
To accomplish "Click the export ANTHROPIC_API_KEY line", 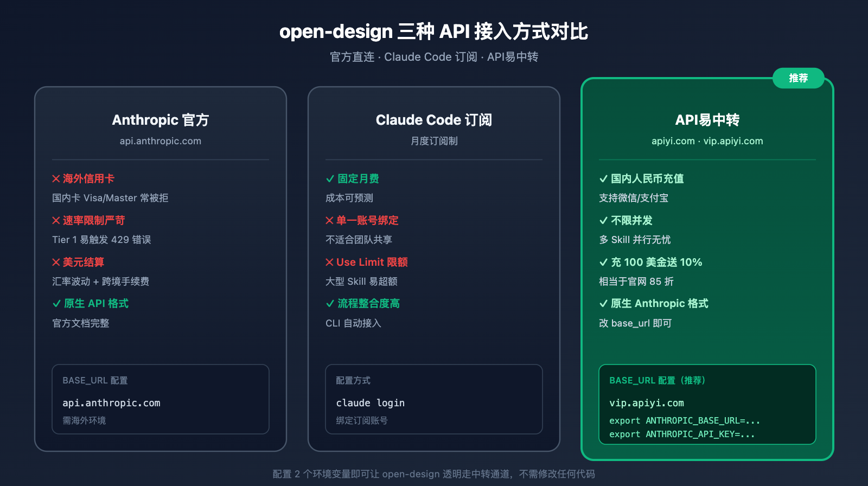I will [x=682, y=434].
